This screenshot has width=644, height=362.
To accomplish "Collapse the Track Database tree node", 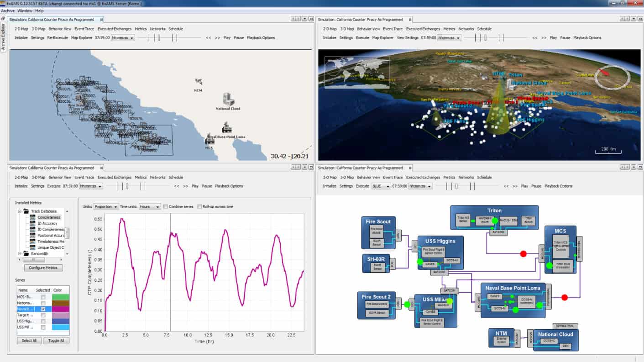I will 20,211.
